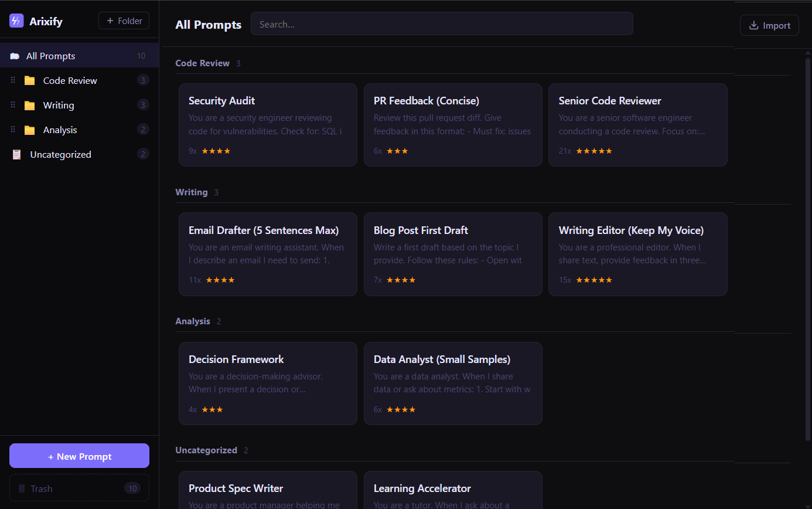812x509 pixels.
Task: Create a folder with the + Folder button
Action: 124,21
